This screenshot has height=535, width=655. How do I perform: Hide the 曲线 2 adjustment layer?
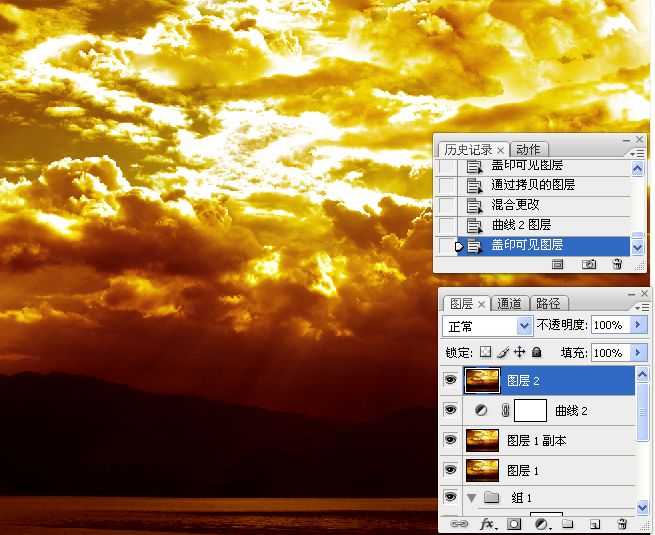click(x=450, y=410)
